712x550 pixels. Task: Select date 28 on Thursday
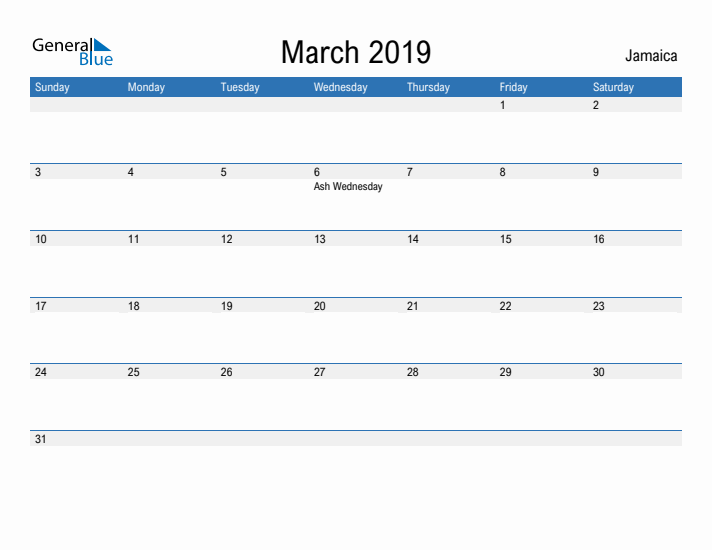pos(413,372)
